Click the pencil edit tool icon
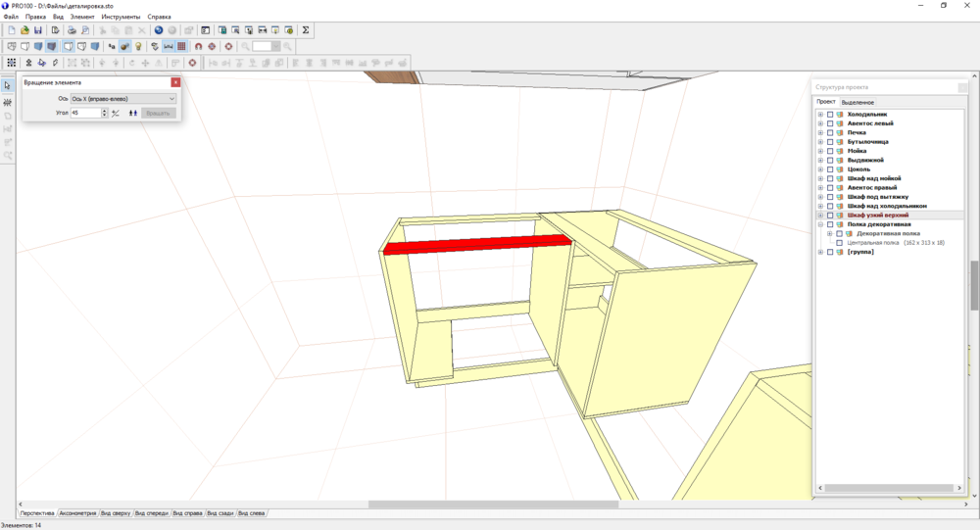This screenshot has width=980, height=530. click(x=55, y=63)
